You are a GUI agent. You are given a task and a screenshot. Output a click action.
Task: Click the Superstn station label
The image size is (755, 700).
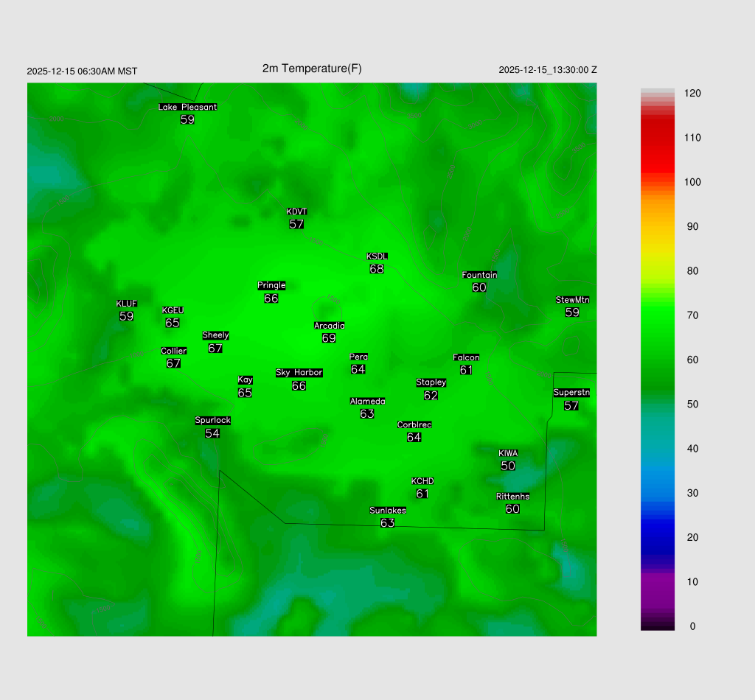[571, 393]
